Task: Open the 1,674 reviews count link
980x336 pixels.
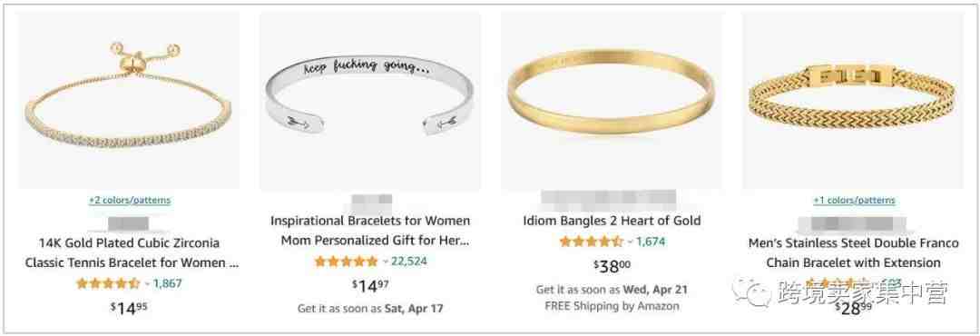Action: pyautogui.click(x=652, y=242)
